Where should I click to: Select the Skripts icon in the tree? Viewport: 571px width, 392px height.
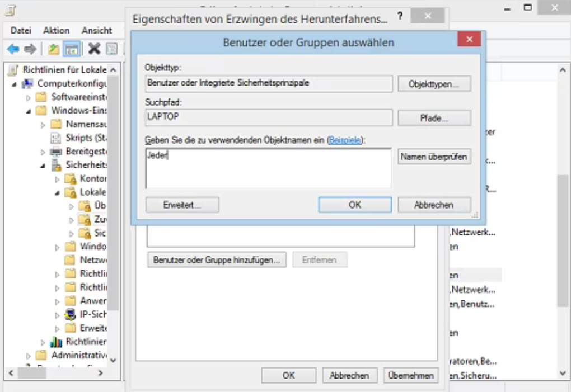(x=56, y=138)
